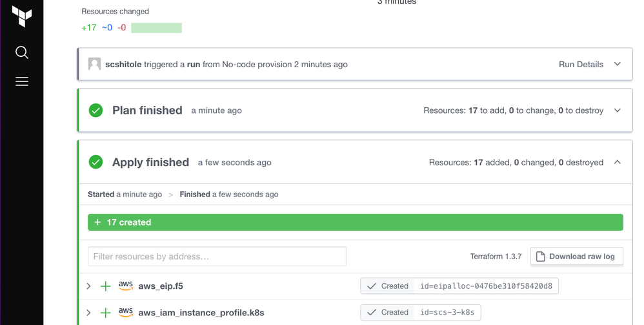Click AWS logo beside aws_eip.f5
The width and height of the screenshot is (644, 325).
pyautogui.click(x=126, y=286)
